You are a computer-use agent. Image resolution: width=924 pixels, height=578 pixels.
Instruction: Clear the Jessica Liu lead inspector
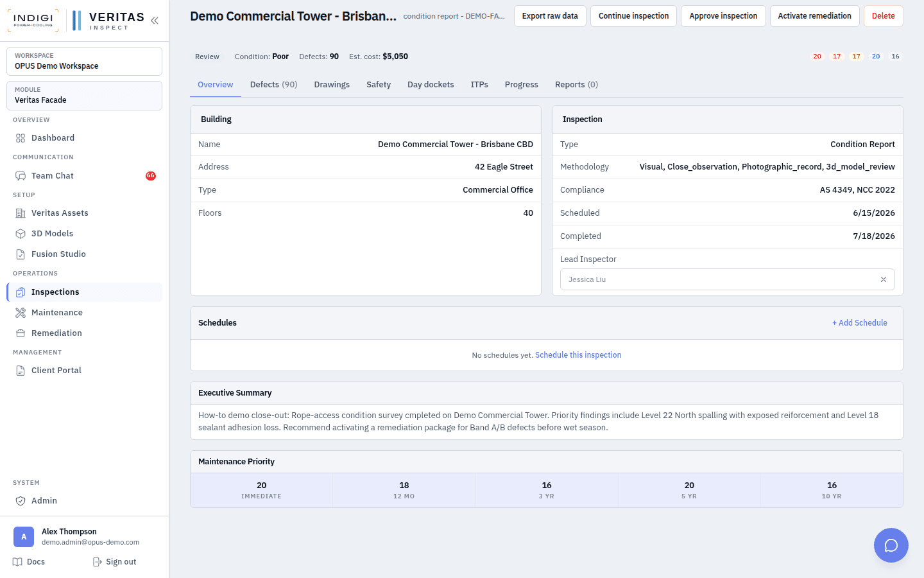click(884, 279)
